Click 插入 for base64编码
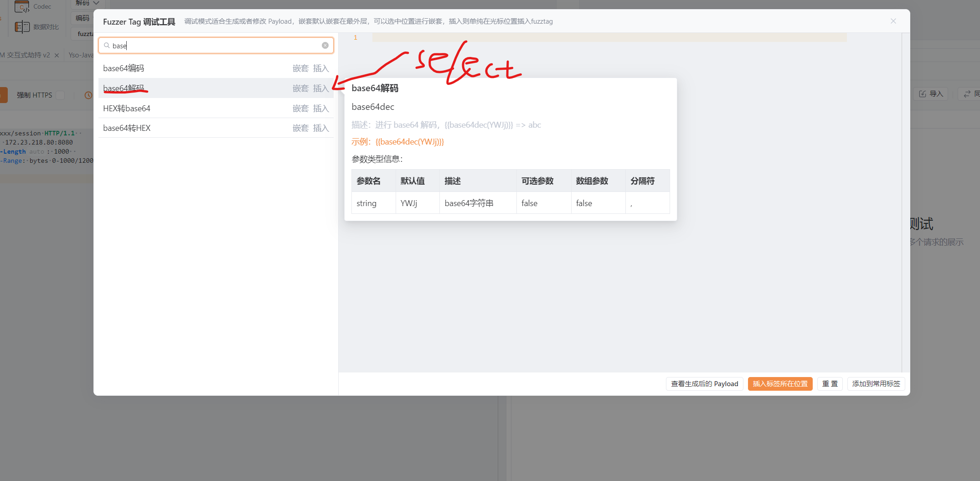Screen dimensions: 980x481 321,68
